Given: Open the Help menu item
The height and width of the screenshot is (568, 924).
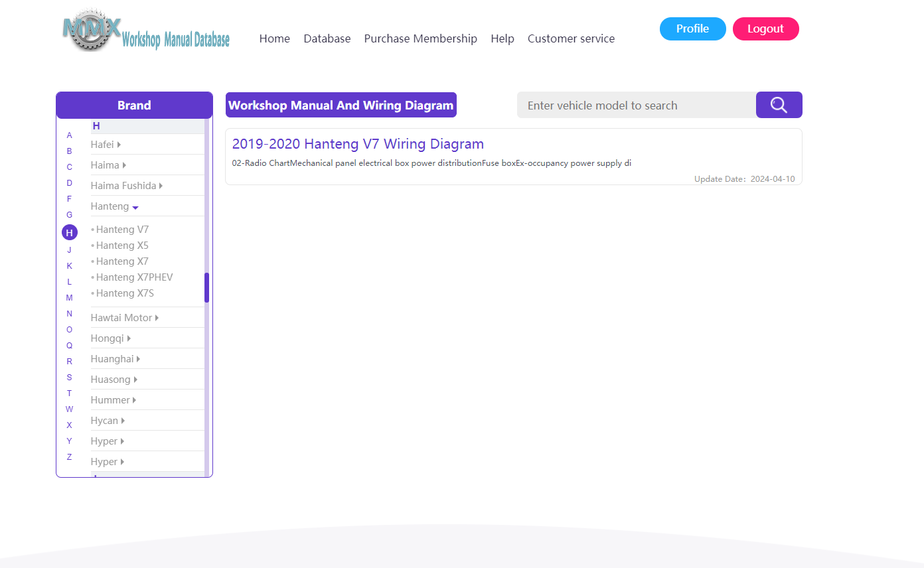Looking at the screenshot, I should pos(502,38).
